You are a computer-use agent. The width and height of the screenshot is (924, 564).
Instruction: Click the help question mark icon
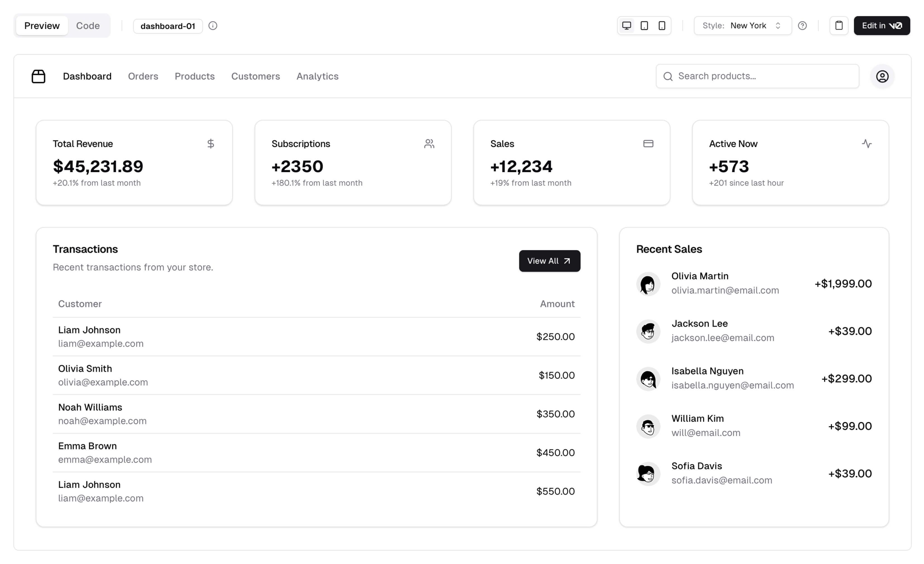[803, 25]
